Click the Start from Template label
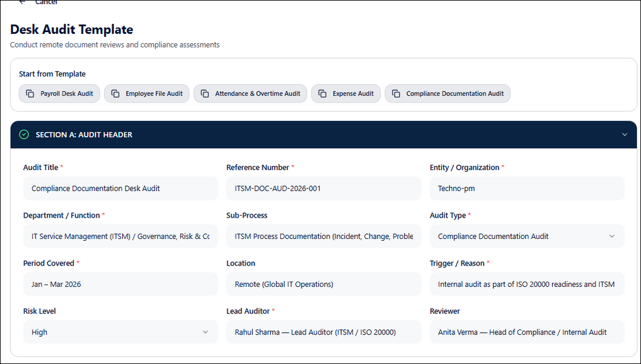The image size is (641, 364). [52, 74]
